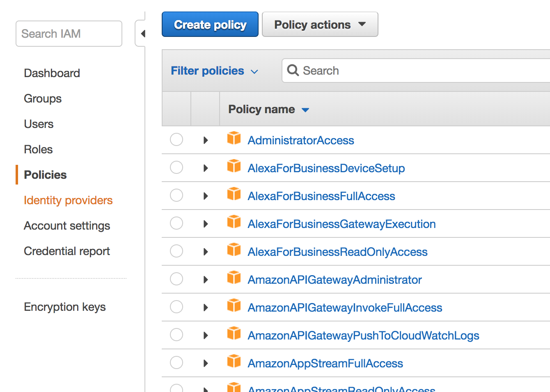Open Users in the sidebar
The height and width of the screenshot is (392, 550).
point(39,124)
